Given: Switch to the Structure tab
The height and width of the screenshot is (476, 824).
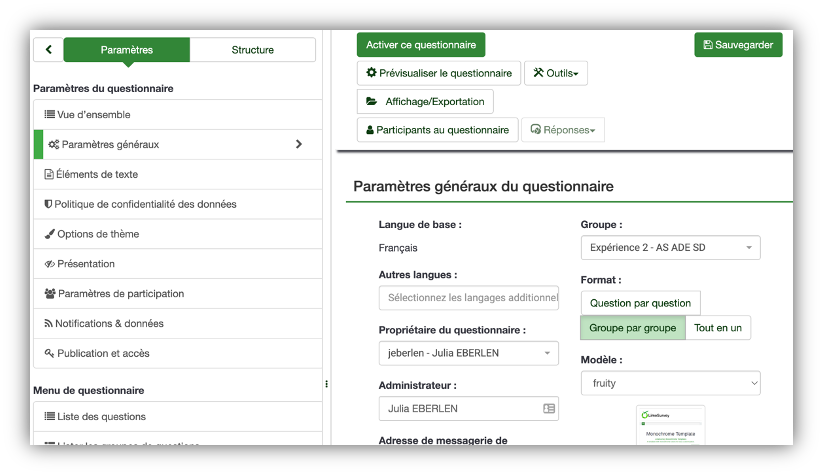Looking at the screenshot, I should coord(252,50).
